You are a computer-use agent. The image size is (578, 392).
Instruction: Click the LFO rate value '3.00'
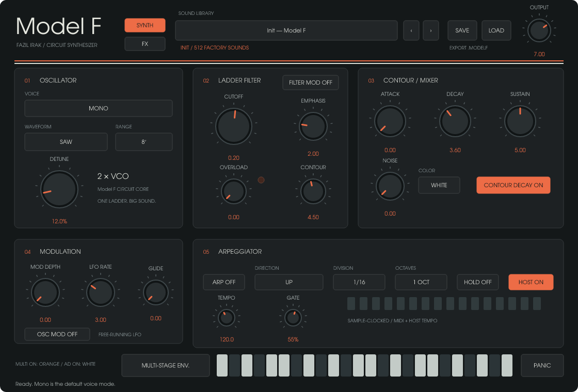101,320
